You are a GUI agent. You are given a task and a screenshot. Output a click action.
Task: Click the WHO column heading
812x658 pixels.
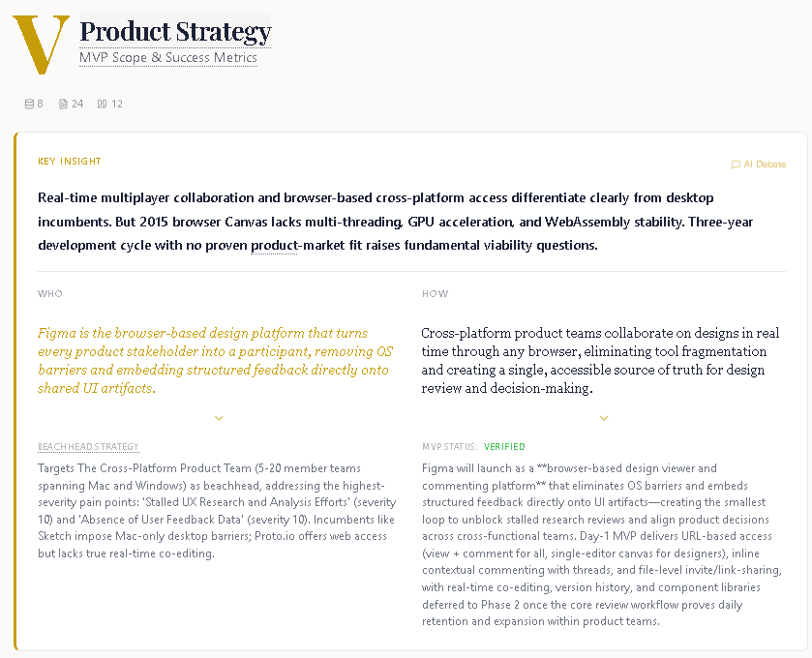click(50, 294)
